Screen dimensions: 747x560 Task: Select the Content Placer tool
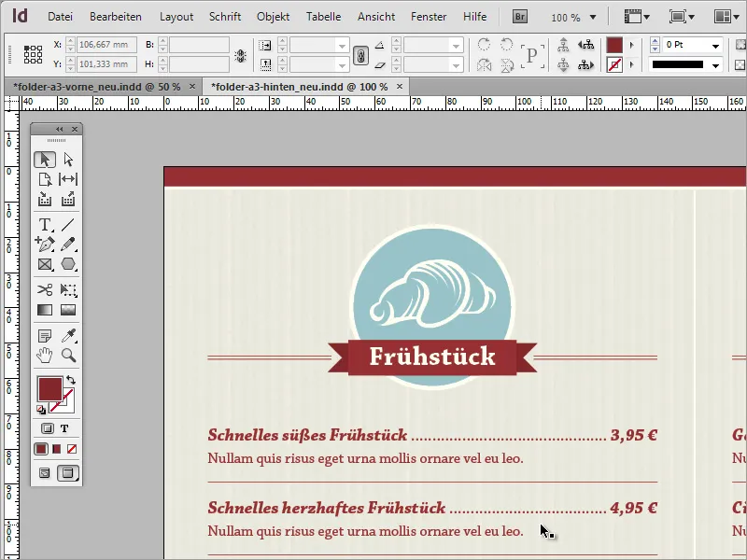pyautogui.click(x=68, y=199)
